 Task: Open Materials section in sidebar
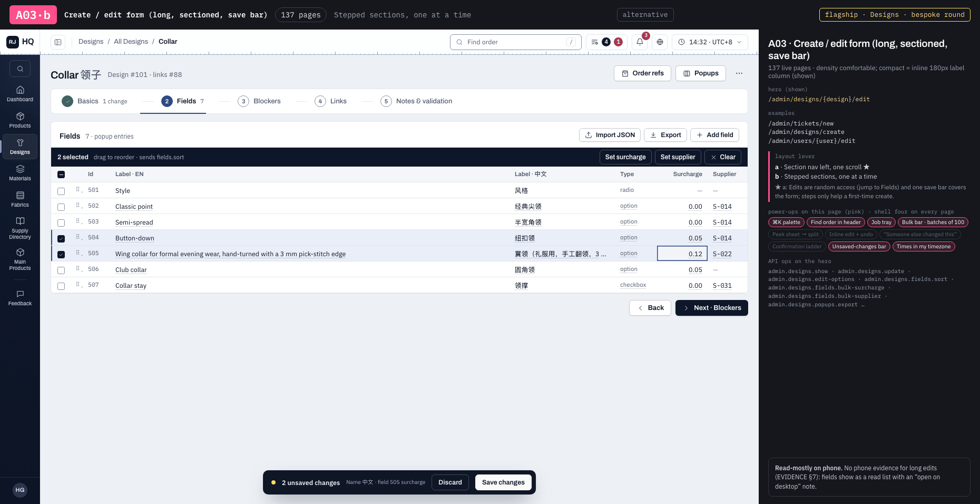20,173
